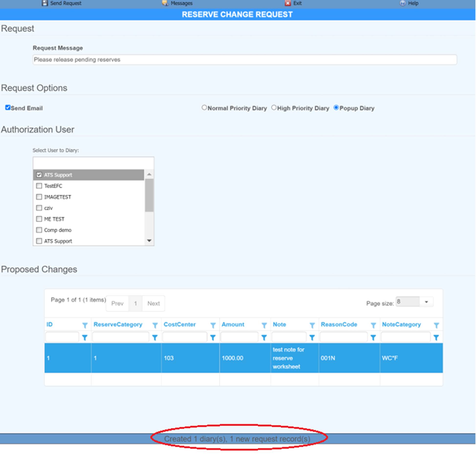Viewport: 476px width, 456px height.
Task: Click the Request Message text field
Action: pyautogui.click(x=244, y=60)
